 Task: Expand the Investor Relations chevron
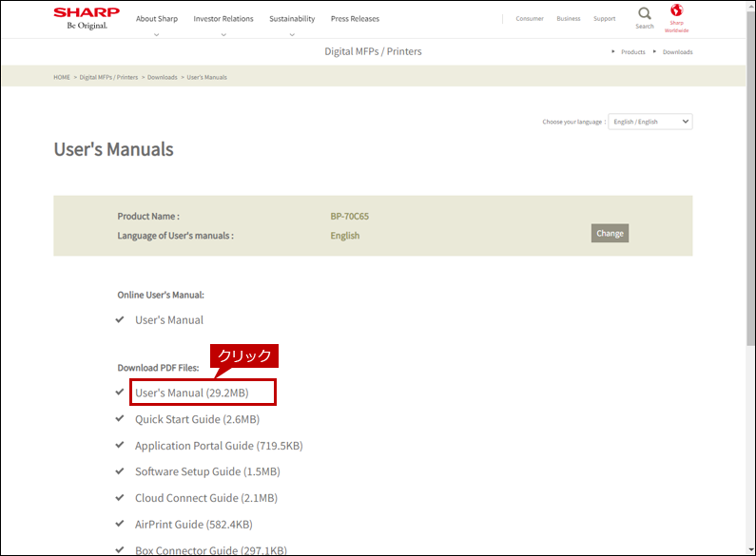click(223, 34)
